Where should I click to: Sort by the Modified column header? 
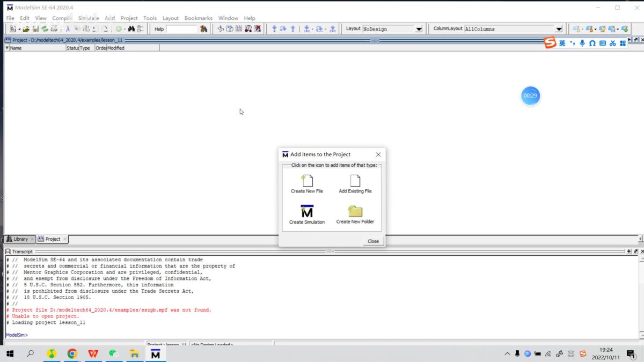pyautogui.click(x=133, y=48)
